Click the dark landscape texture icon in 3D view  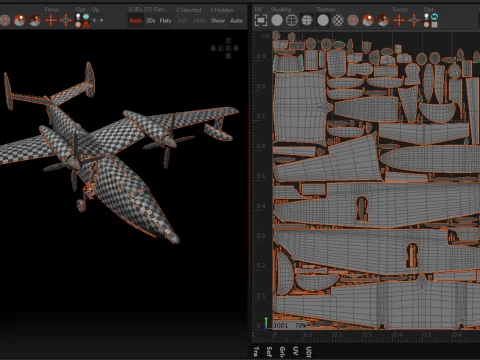35,20
